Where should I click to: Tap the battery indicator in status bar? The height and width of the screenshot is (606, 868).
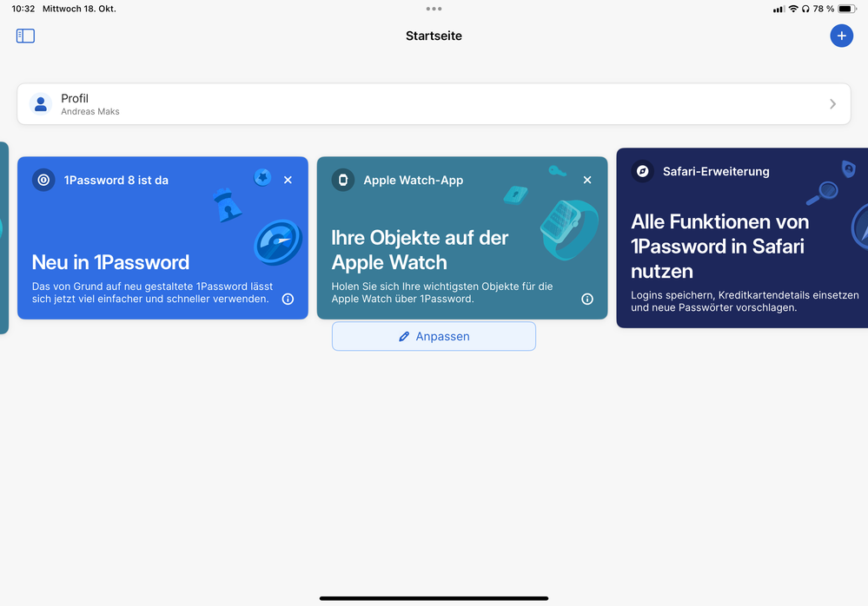pos(846,9)
